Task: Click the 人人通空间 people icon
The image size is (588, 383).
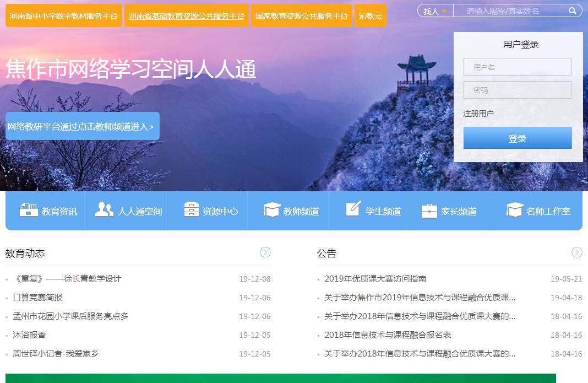Action: [104, 210]
